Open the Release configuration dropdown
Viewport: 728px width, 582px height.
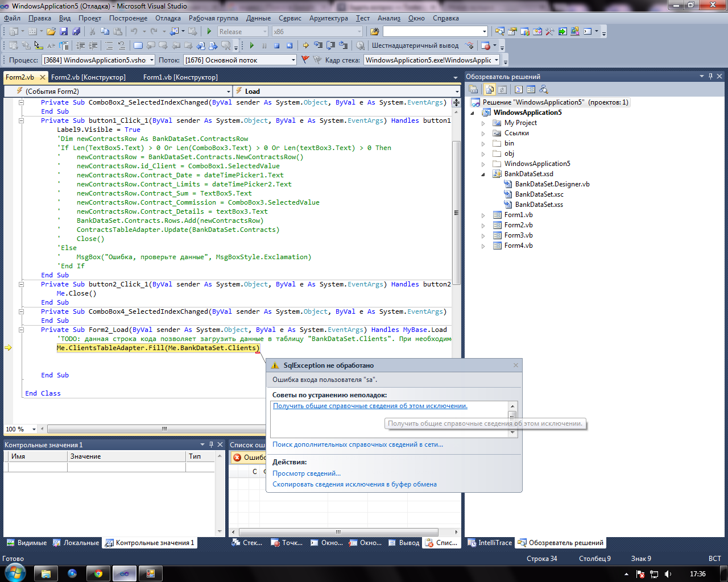[x=264, y=32]
